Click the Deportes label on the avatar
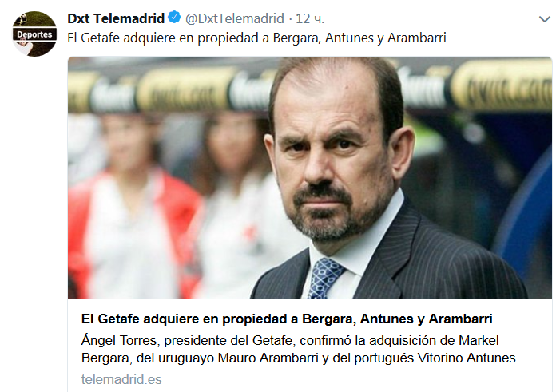Image resolution: width=556 pixels, height=392 pixels. tap(34, 34)
